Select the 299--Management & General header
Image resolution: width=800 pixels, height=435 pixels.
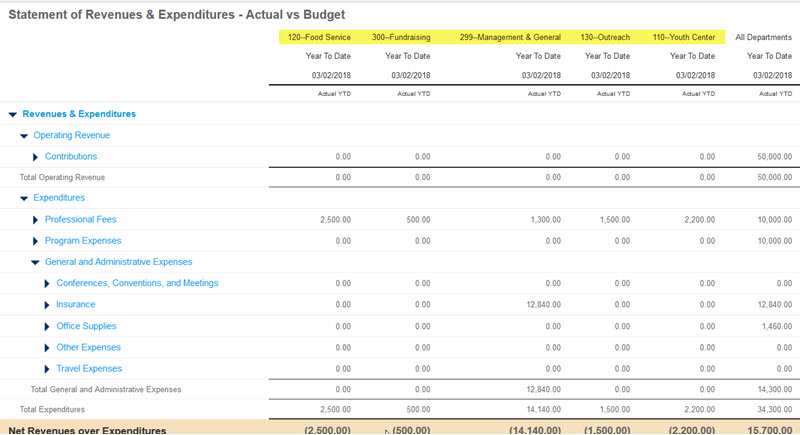click(x=510, y=37)
